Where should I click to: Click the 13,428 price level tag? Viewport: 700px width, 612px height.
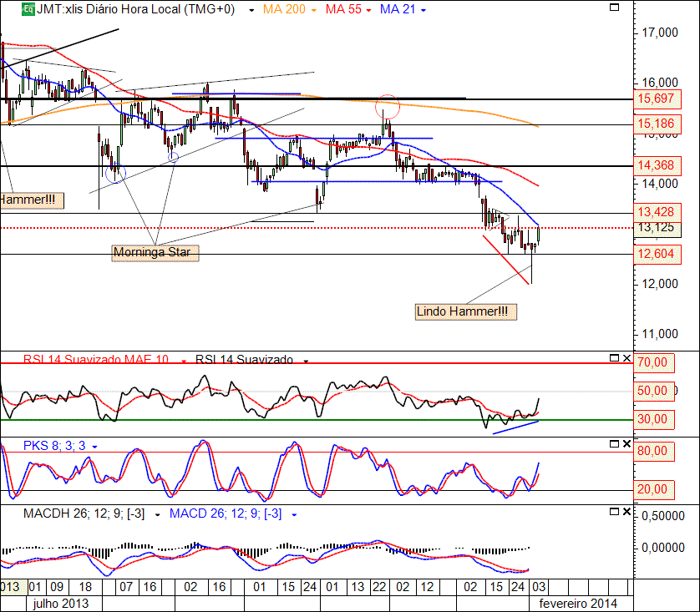coord(657,212)
